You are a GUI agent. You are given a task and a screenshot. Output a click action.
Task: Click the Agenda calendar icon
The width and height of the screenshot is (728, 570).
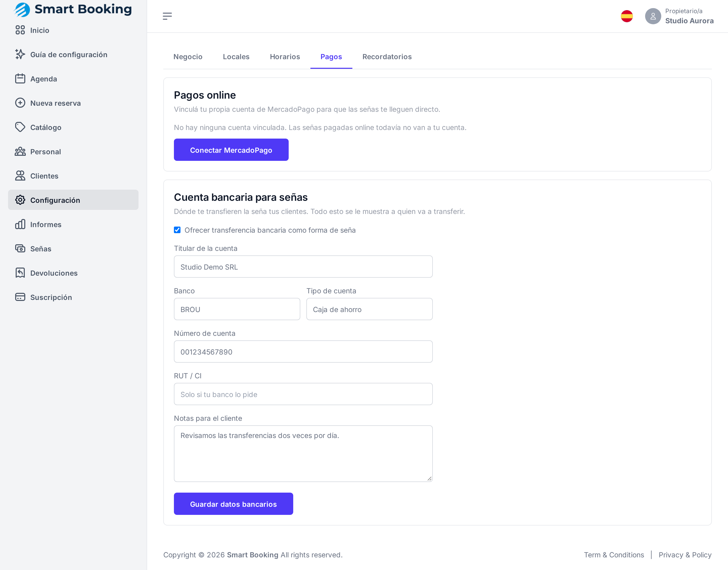pyautogui.click(x=20, y=79)
